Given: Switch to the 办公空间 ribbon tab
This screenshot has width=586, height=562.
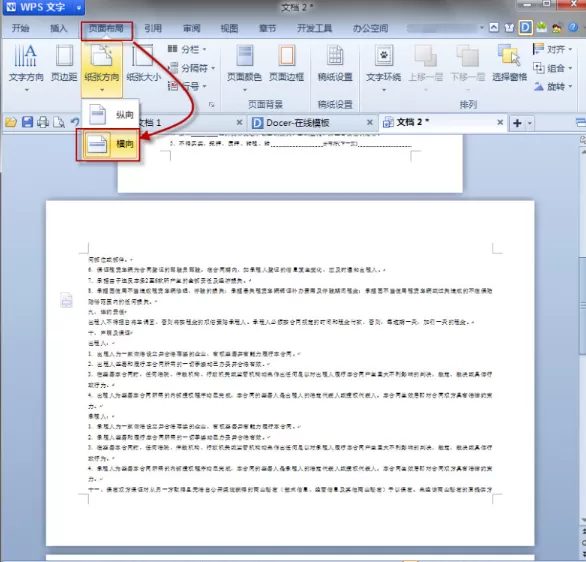Looking at the screenshot, I should [x=370, y=28].
